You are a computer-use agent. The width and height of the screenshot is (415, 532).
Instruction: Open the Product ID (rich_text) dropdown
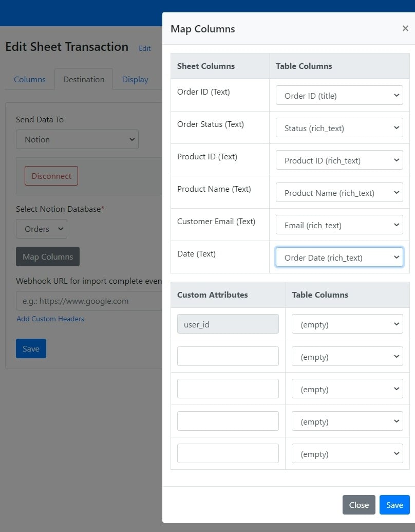339,160
